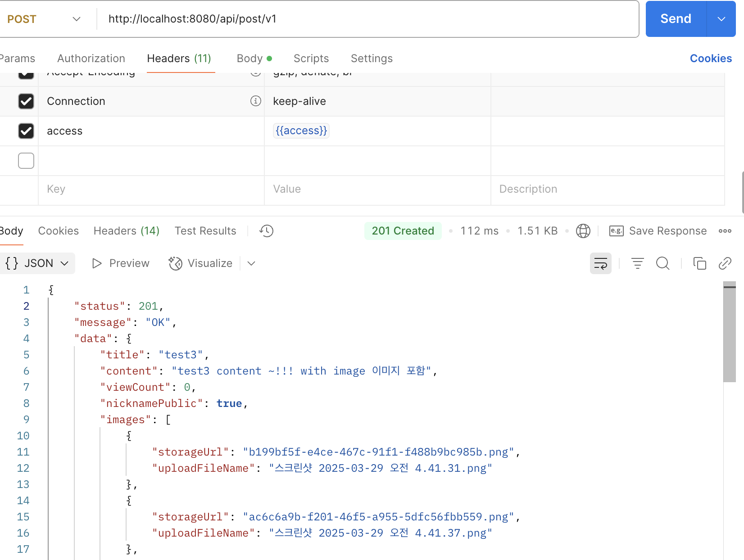Open the three-dot response options menu
The width and height of the screenshot is (744, 560).
click(725, 231)
